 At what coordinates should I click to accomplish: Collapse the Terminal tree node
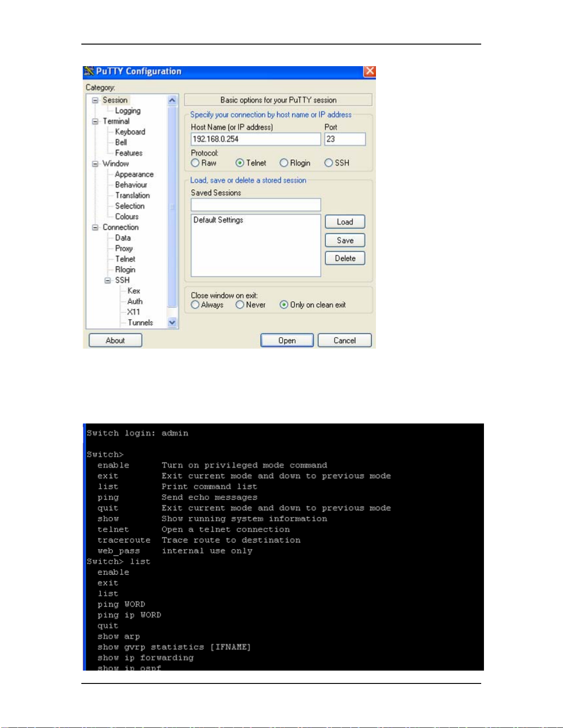tap(95, 121)
